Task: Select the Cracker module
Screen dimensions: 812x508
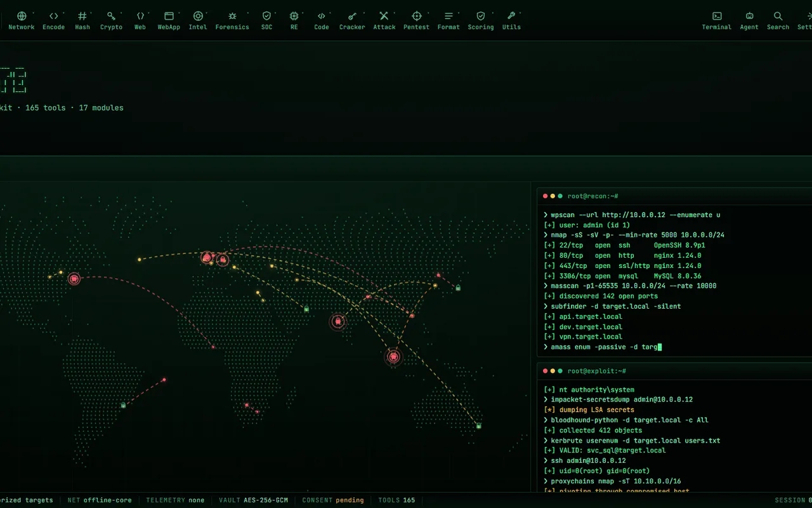Action: click(352, 20)
